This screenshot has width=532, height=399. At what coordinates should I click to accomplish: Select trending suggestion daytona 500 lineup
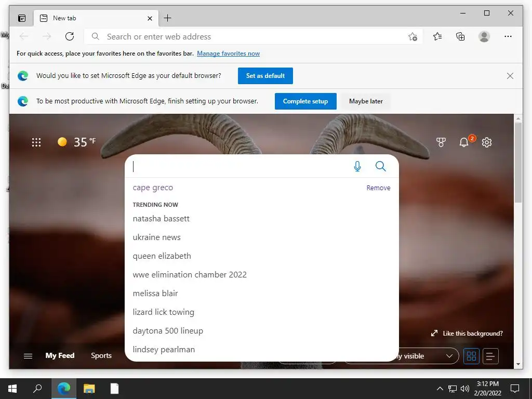[x=168, y=330]
